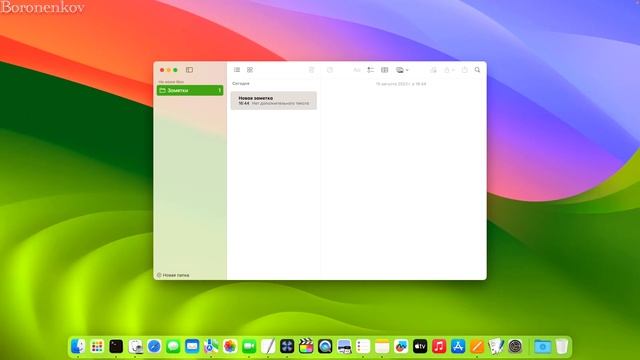Open the Aa text format menu

coord(357,70)
